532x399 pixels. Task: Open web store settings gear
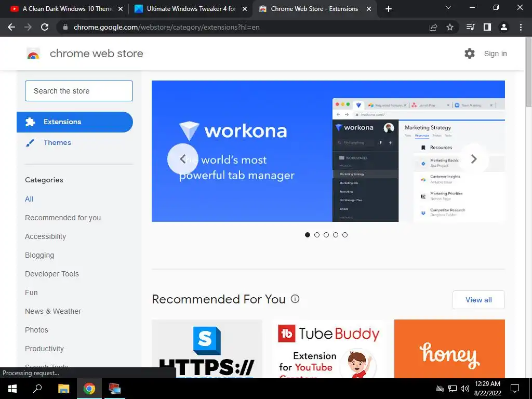(x=470, y=54)
